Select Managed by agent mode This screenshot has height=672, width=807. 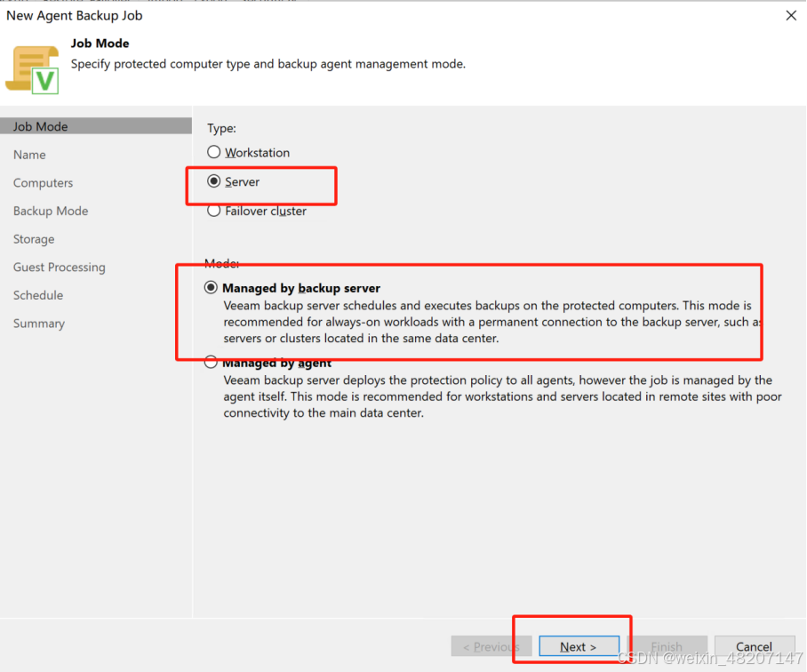tap(211, 362)
